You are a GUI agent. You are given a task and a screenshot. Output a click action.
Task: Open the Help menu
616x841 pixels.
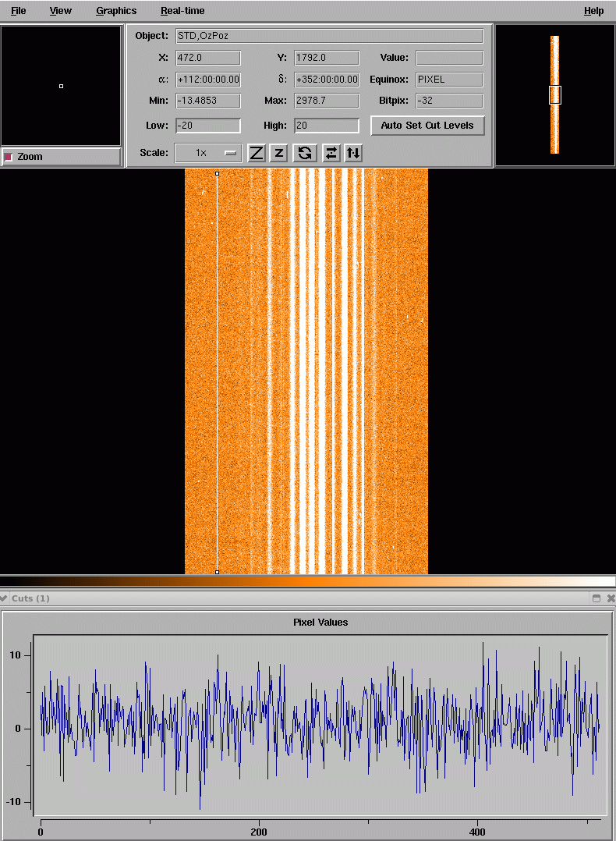[593, 11]
